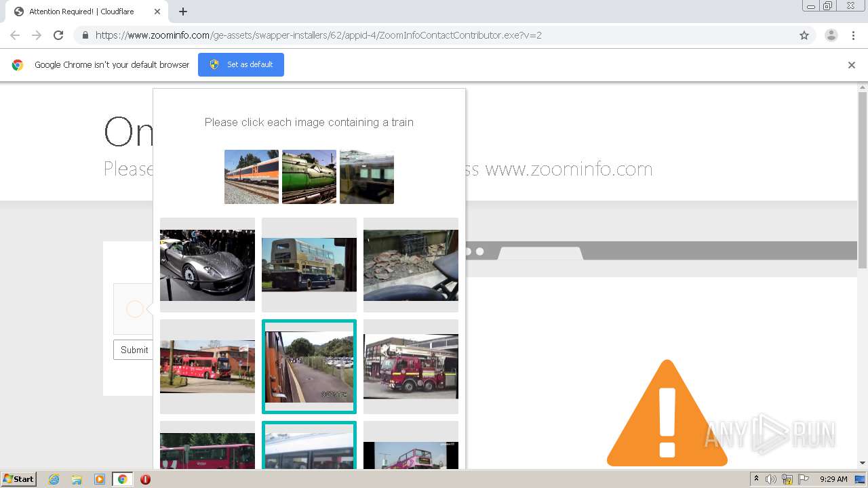Image resolution: width=868 pixels, height=488 pixels.
Task: Close the Attention Required tab
Action: tap(157, 12)
